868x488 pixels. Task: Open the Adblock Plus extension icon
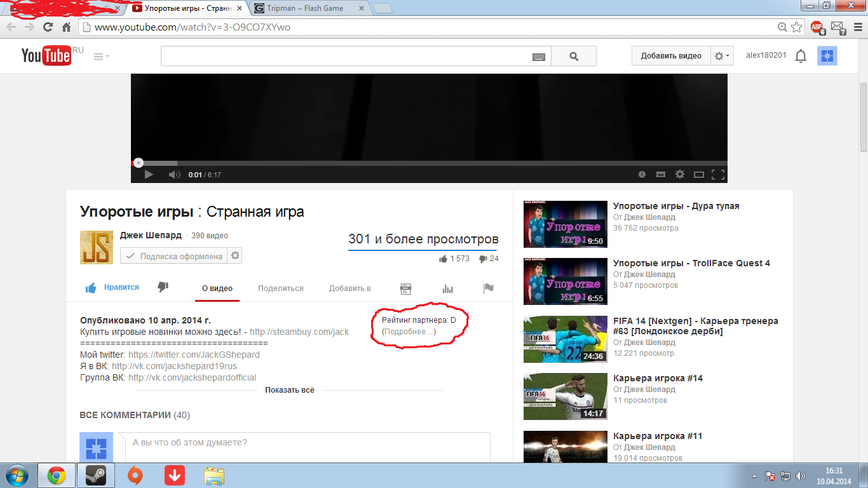[817, 27]
